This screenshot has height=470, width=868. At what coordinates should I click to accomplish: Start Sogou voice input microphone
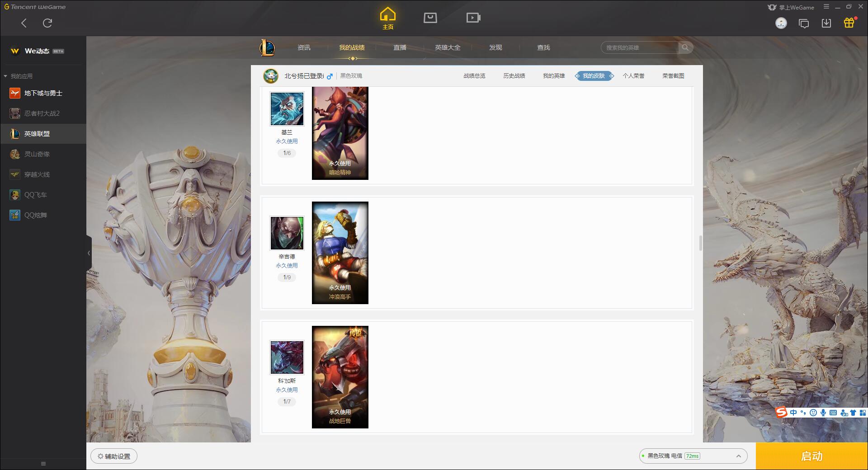[x=823, y=413]
